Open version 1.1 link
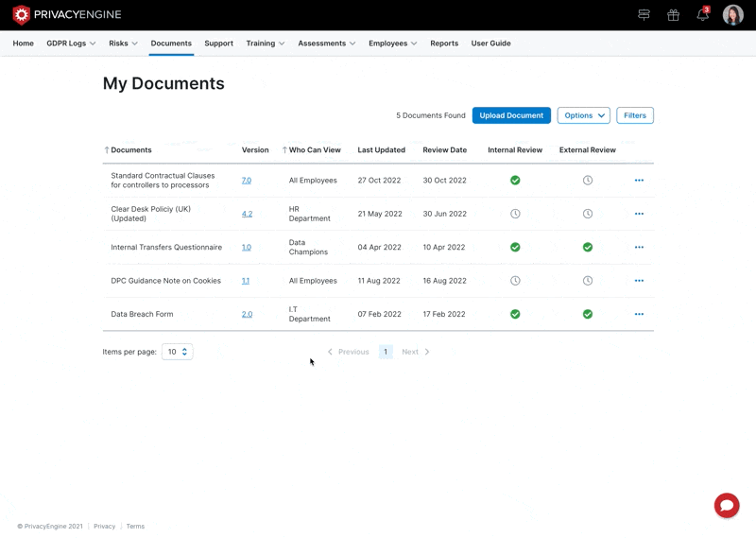756x538 pixels. pos(246,281)
